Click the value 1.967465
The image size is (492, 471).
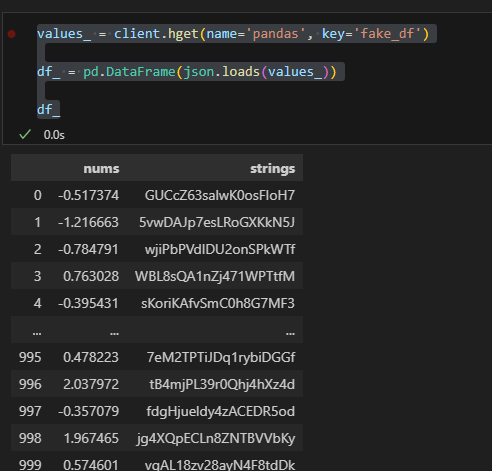click(x=91, y=438)
